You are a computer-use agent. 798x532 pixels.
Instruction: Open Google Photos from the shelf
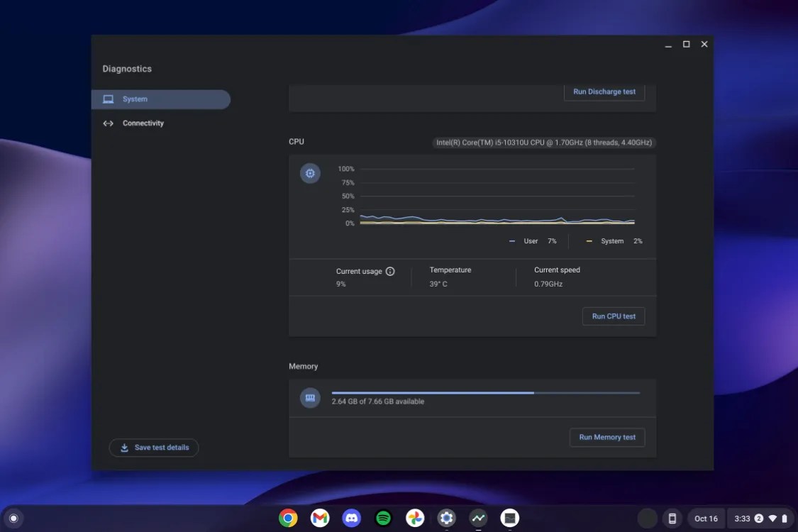click(x=415, y=518)
